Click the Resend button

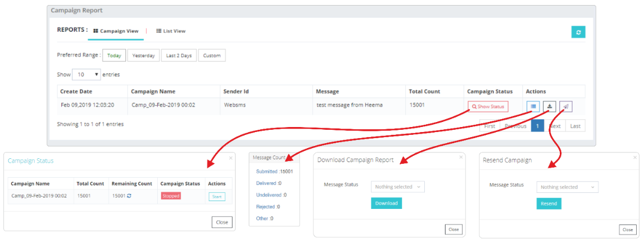[549, 203]
